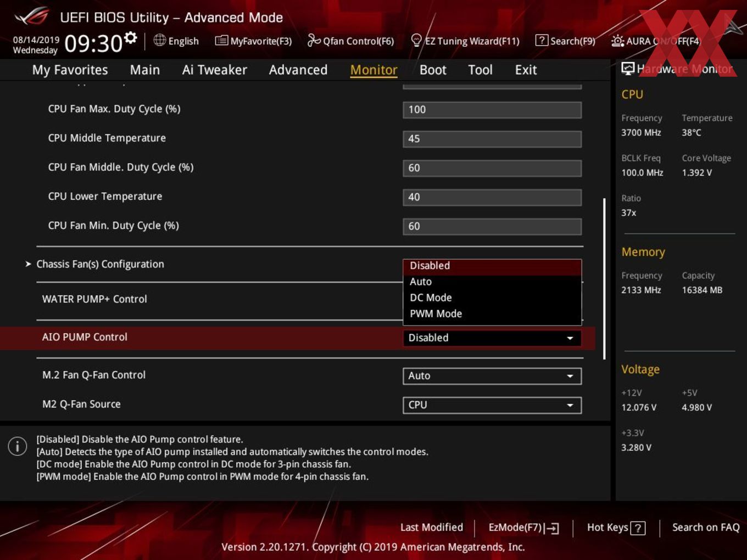Open the My Favorites tab

[x=70, y=70]
